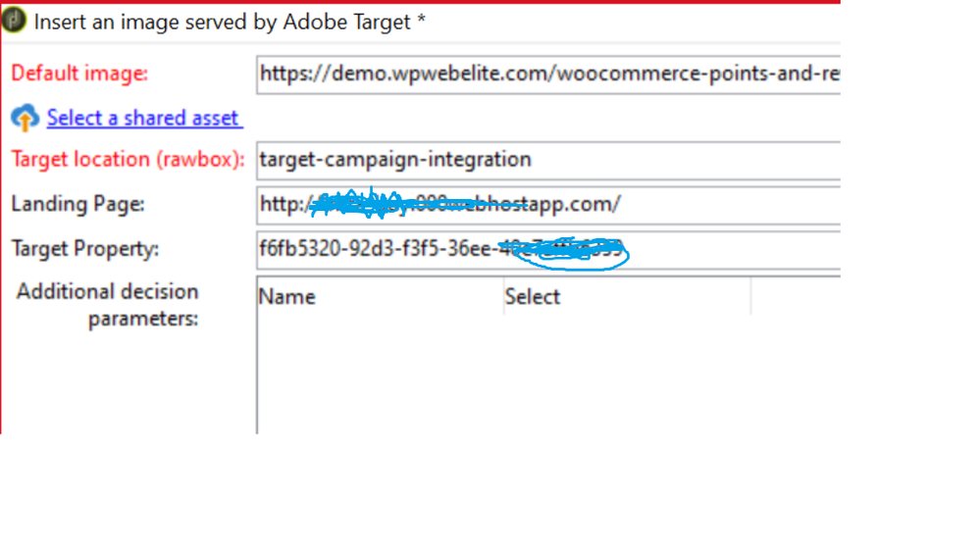
Task: Click the Select column header
Action: (x=626, y=297)
